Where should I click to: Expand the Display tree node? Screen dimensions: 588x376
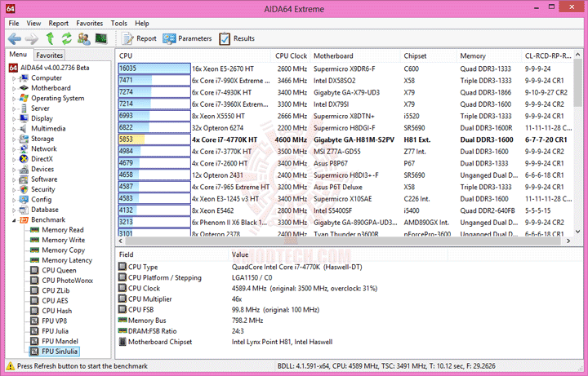(x=14, y=119)
